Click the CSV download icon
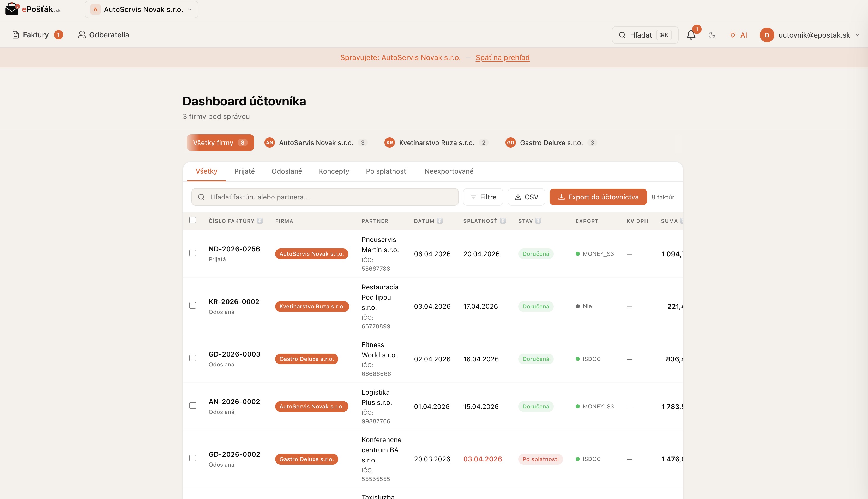This screenshot has width=868, height=499. [518, 197]
